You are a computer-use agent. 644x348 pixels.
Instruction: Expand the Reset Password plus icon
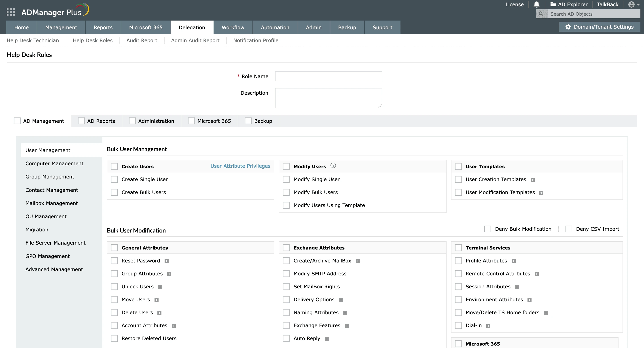coord(167,261)
